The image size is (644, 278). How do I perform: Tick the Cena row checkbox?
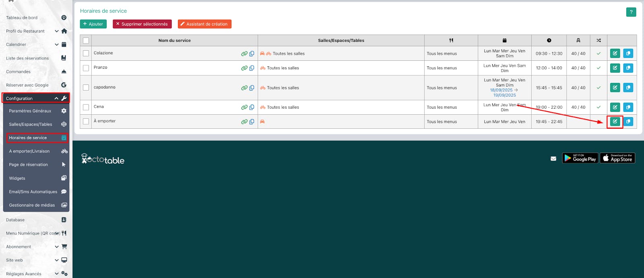[x=86, y=107]
